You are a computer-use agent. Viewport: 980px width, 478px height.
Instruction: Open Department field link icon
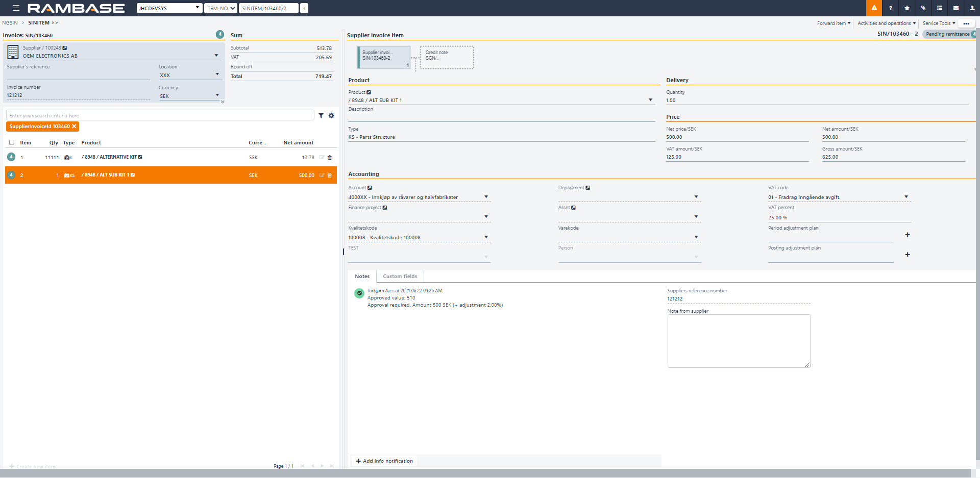pos(587,188)
